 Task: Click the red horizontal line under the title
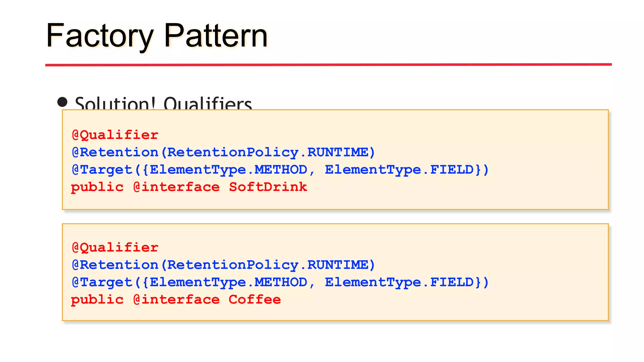click(328, 65)
